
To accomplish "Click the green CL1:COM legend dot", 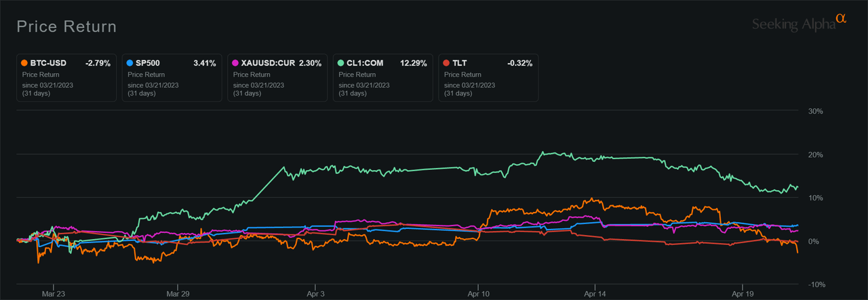I will (x=340, y=63).
